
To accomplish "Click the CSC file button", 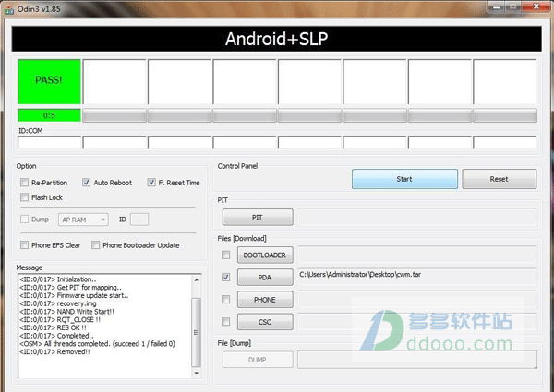I will tap(265, 322).
